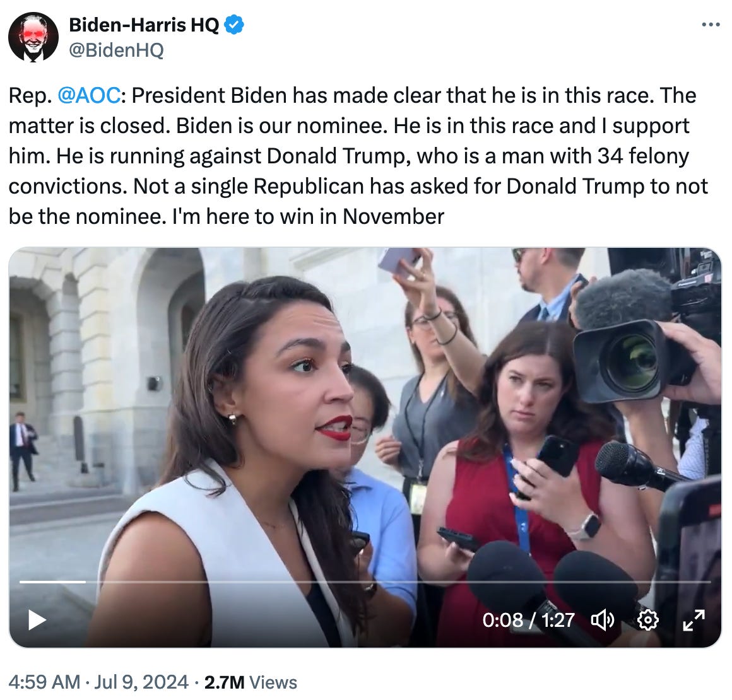Image resolution: width=732 pixels, height=700 pixels.
Task: Click the middle of the video progress bar
Action: point(365,581)
